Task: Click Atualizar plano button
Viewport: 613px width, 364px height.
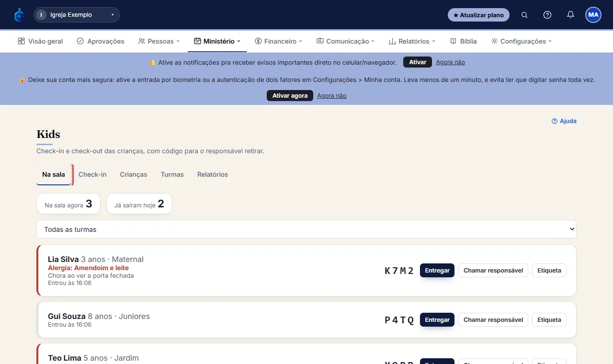Action: tap(478, 15)
